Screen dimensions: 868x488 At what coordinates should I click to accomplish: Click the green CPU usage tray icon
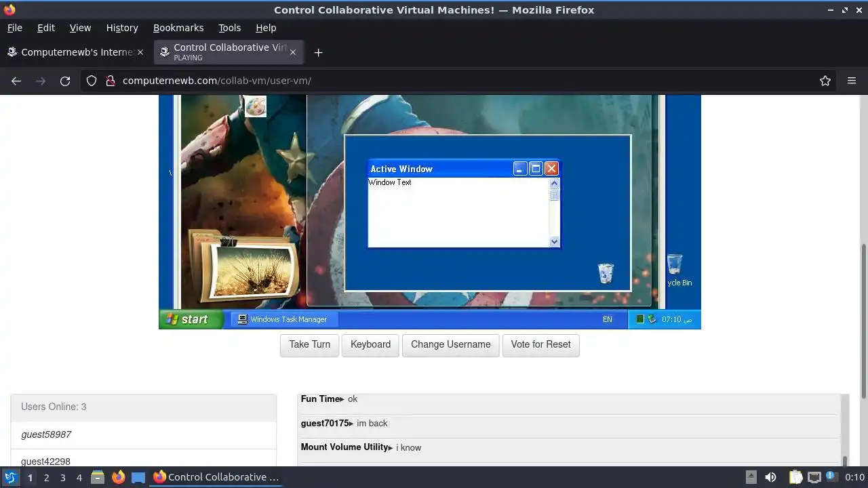tap(640, 319)
